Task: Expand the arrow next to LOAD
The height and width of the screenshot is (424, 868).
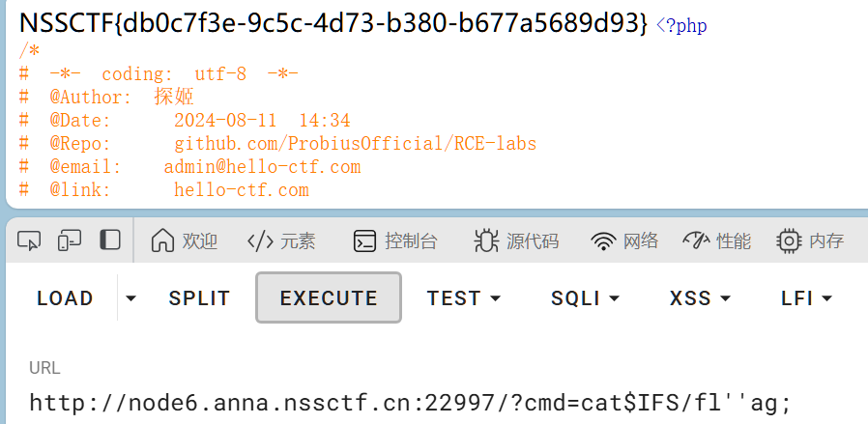Action: [131, 298]
